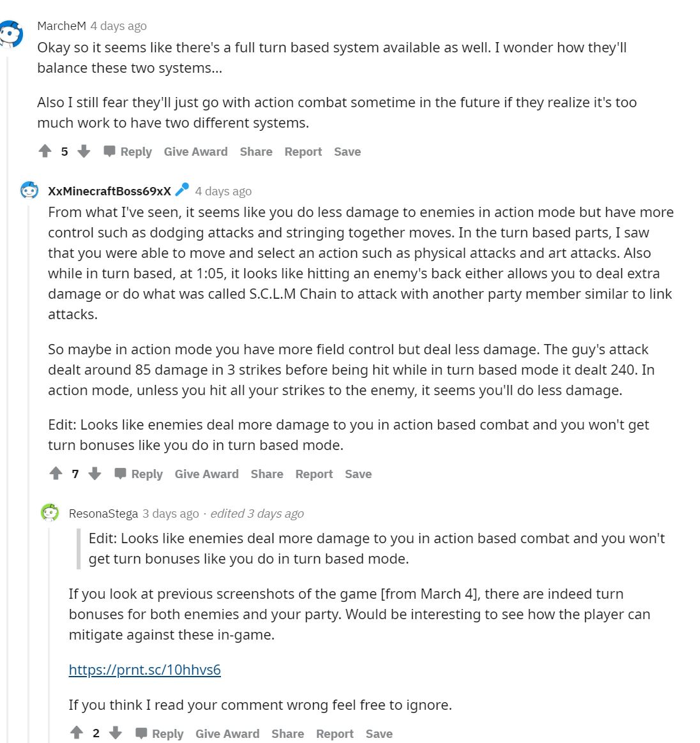
Task: Reply to MarcheM's comment
Action: tap(128, 152)
